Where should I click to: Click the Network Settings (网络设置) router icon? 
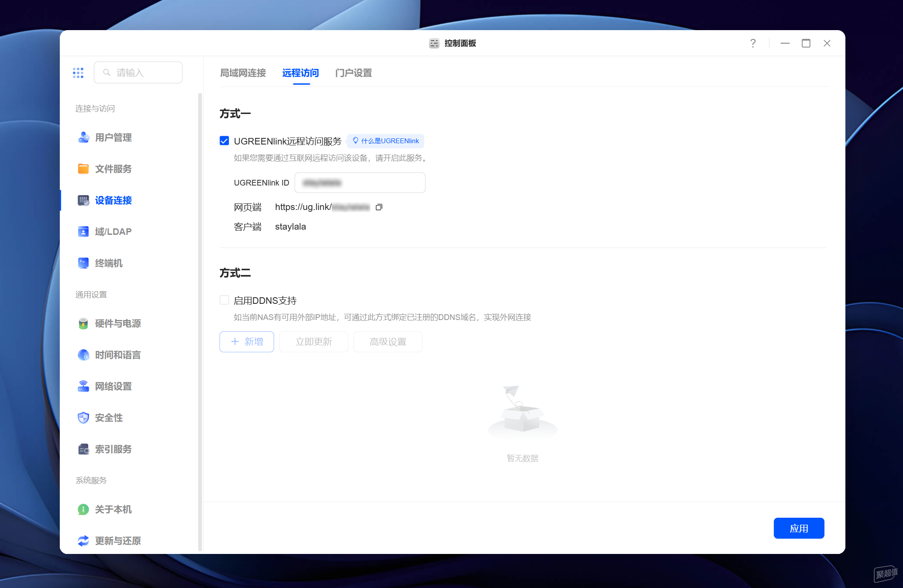tap(83, 386)
